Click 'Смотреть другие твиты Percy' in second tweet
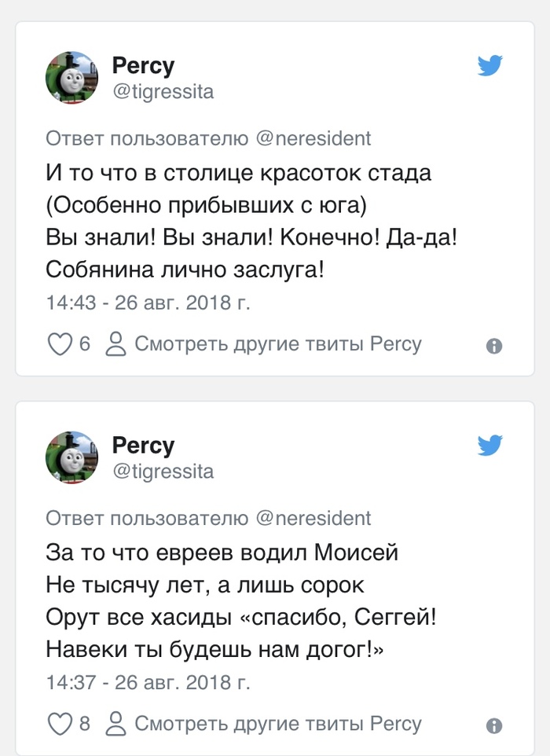550x756 pixels. click(278, 724)
